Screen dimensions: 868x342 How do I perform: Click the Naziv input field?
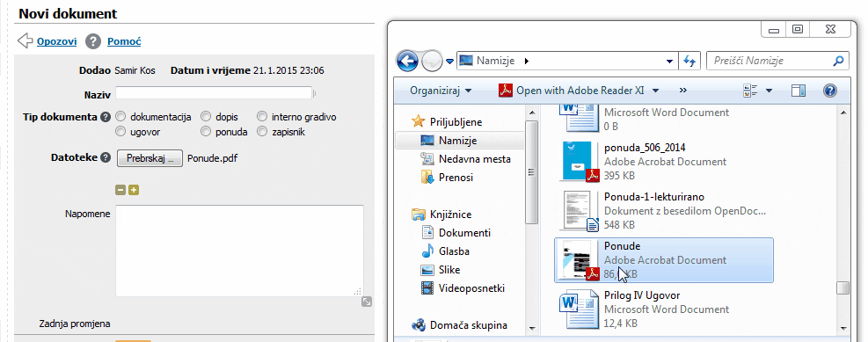point(214,93)
